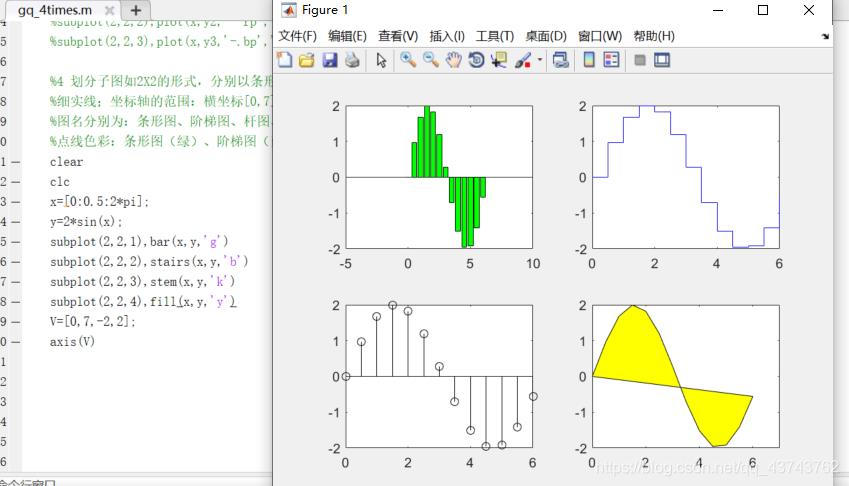Click the Hide Plot Tools icon

[x=640, y=60]
